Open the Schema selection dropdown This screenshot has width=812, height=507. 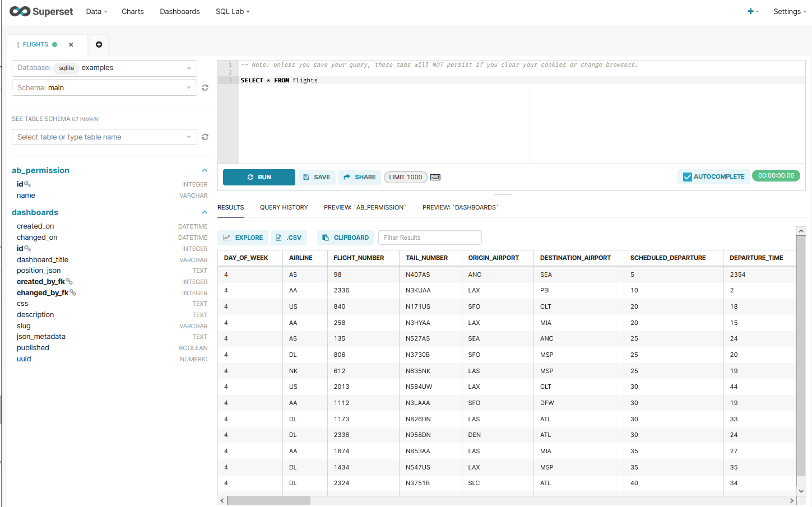[104, 88]
